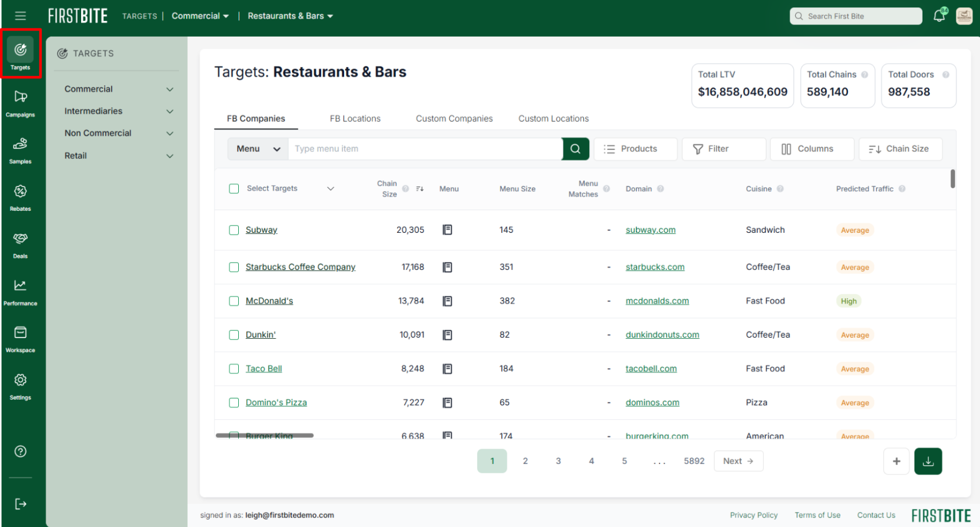
Task: Click the download button
Action: click(928, 461)
